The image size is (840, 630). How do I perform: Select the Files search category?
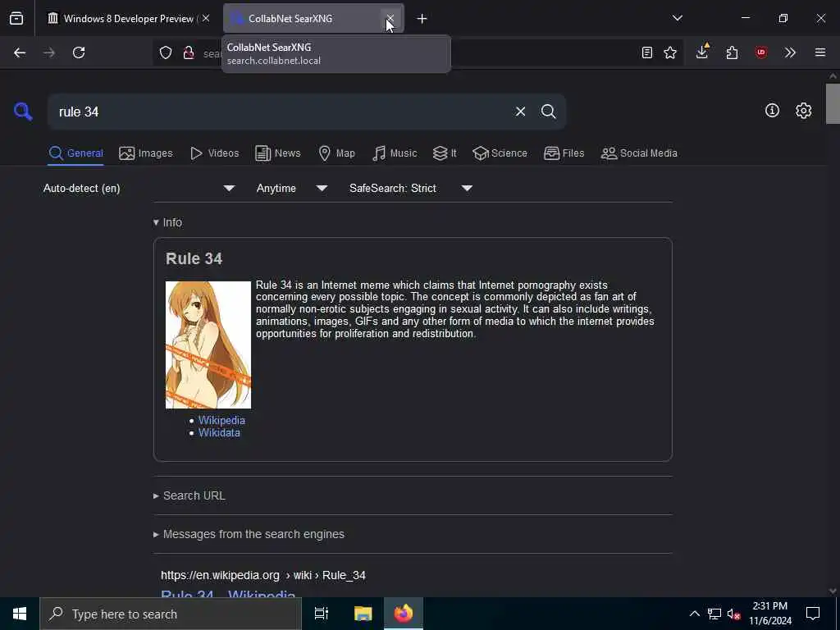564,153
